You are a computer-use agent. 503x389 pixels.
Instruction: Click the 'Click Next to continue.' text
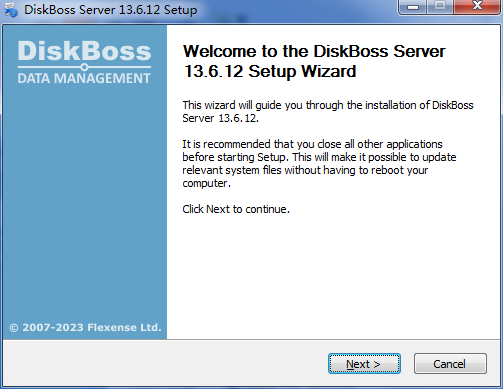tap(236, 209)
